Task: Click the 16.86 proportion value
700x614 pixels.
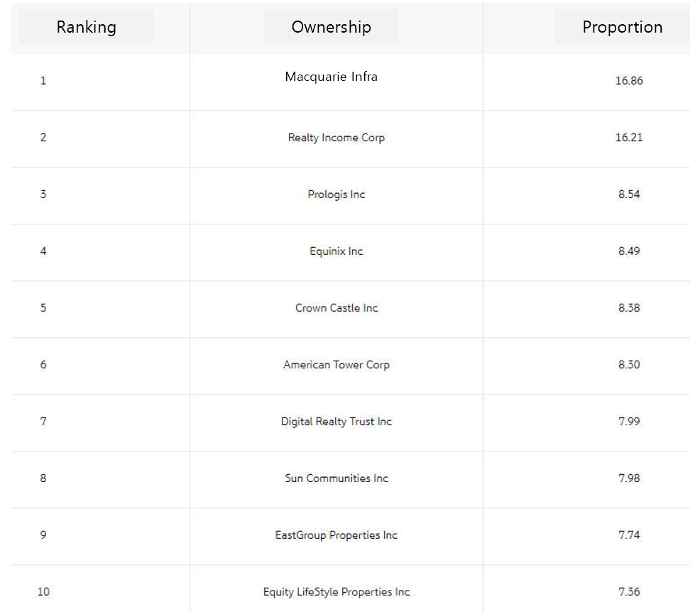Action: point(629,81)
